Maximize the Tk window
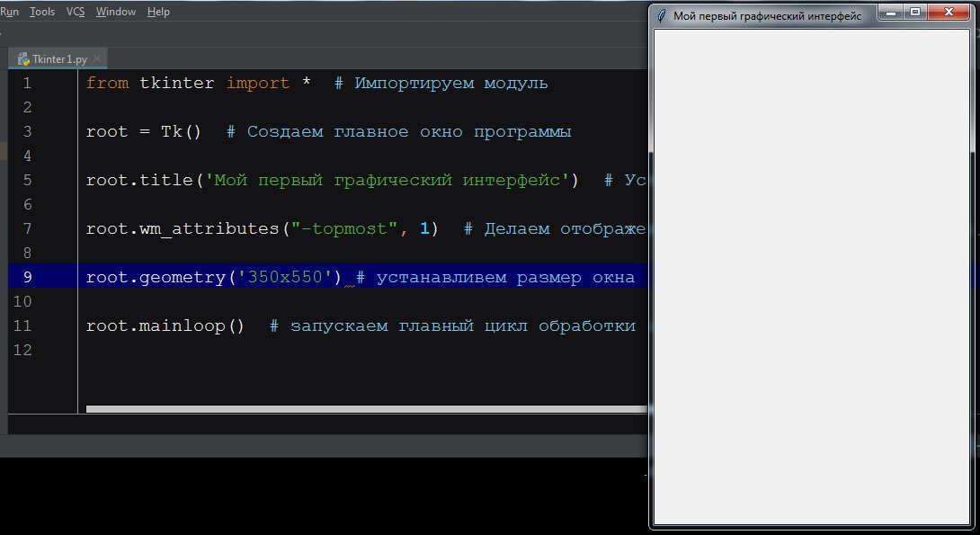The width and height of the screenshot is (980, 535). (x=915, y=12)
